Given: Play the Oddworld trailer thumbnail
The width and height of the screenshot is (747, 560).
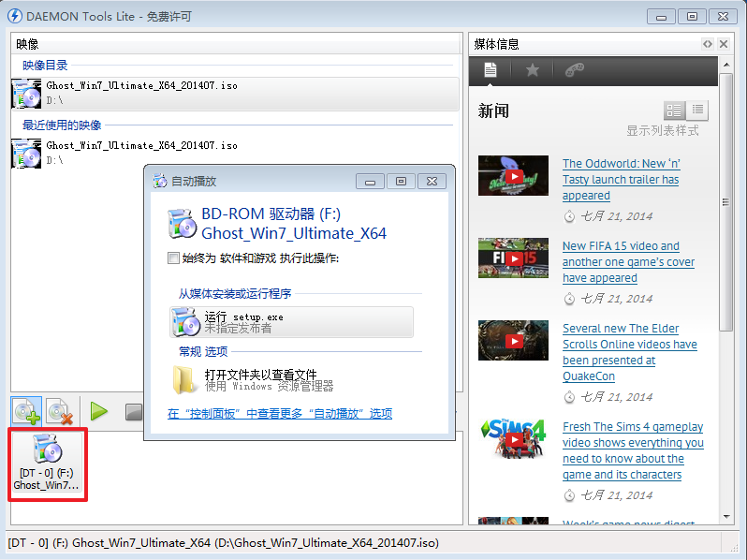Looking at the screenshot, I should tap(514, 176).
